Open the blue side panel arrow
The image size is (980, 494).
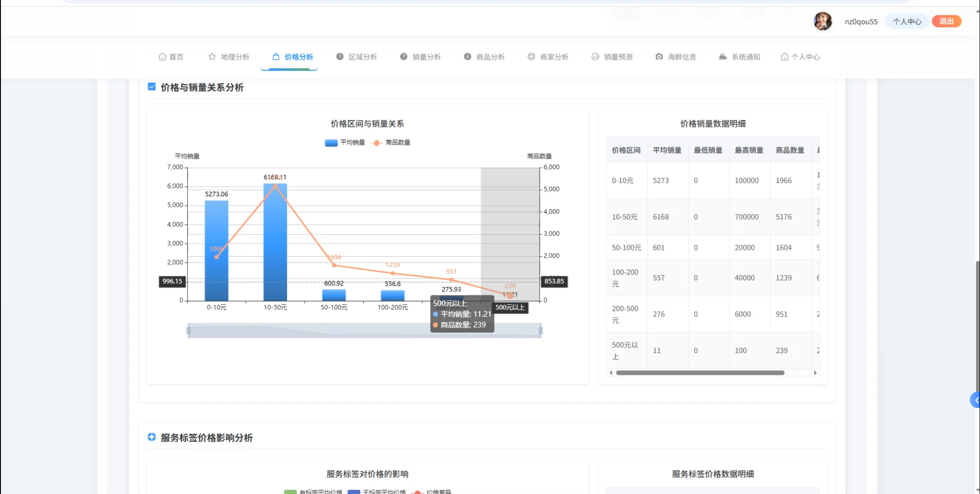(x=975, y=400)
